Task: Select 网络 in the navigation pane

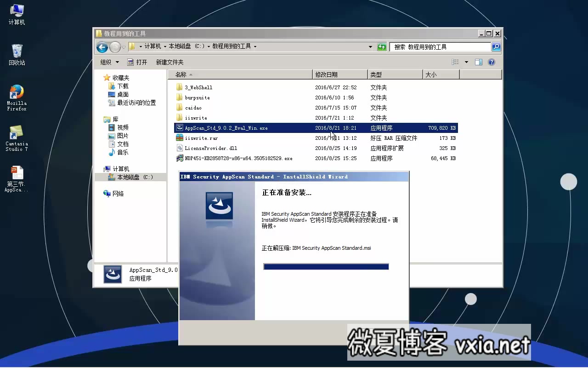Action: click(118, 194)
